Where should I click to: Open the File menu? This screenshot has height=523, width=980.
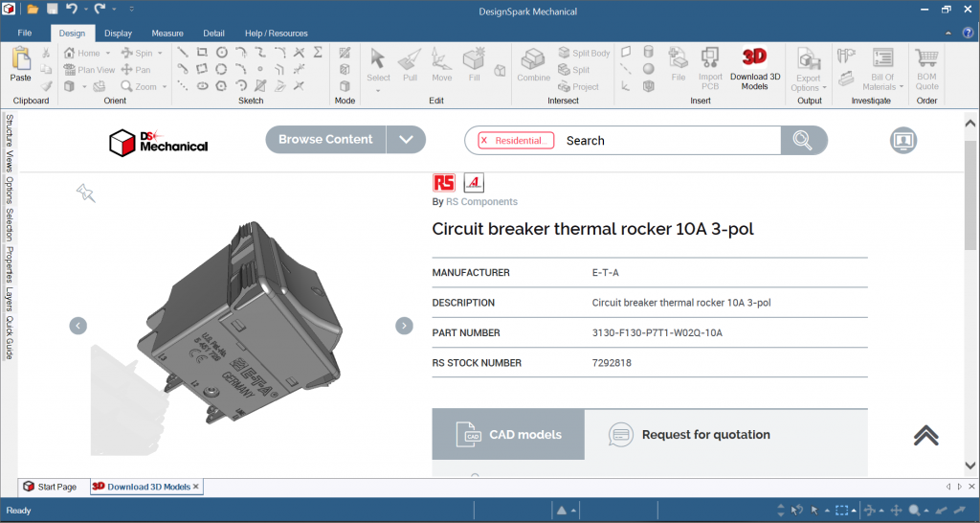tap(25, 34)
